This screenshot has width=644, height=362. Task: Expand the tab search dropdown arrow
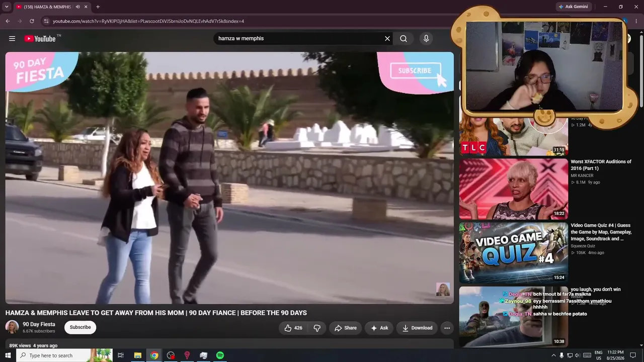click(x=7, y=7)
